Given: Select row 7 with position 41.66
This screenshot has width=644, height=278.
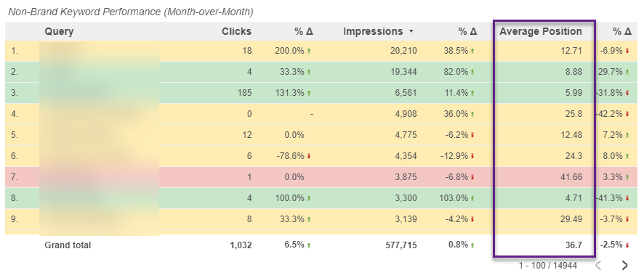Looking at the screenshot, I should point(321,177).
